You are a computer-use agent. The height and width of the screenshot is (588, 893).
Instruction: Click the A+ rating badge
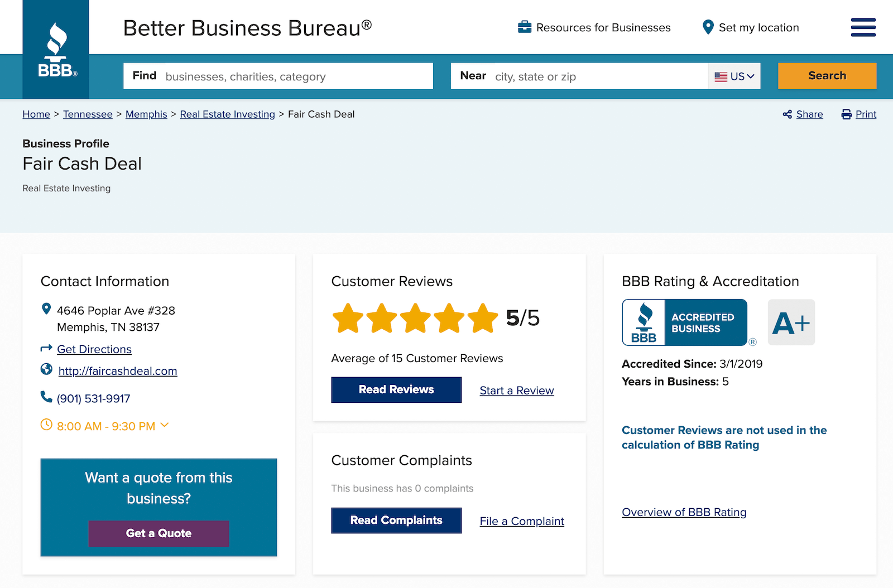(791, 322)
